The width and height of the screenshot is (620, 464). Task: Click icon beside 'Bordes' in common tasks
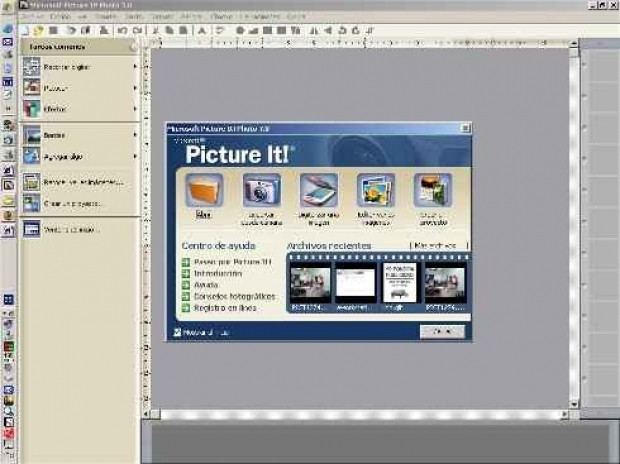pos(32,135)
